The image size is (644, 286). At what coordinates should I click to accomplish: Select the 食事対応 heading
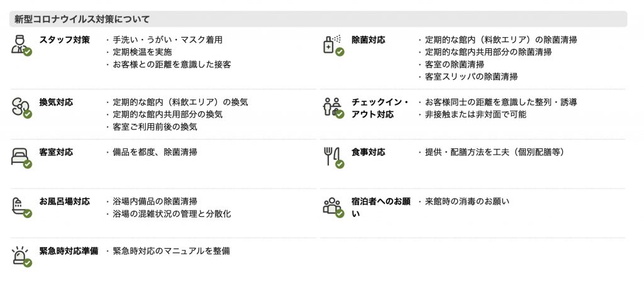tap(369, 152)
